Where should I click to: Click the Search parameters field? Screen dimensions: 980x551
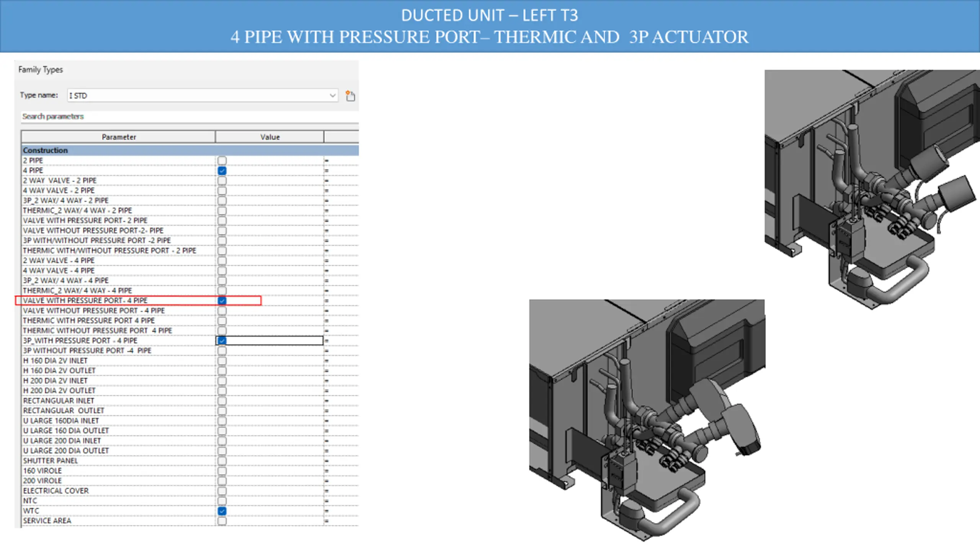tap(190, 116)
